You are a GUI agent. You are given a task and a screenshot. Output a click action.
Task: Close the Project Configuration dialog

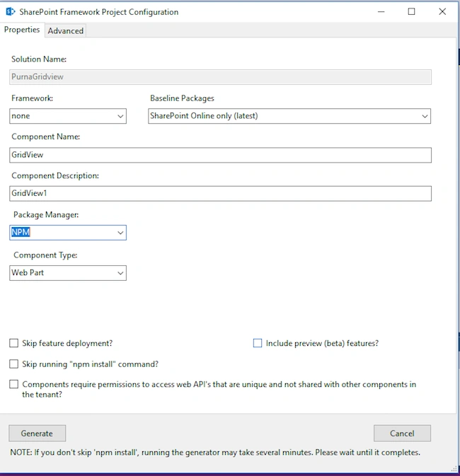click(442, 12)
